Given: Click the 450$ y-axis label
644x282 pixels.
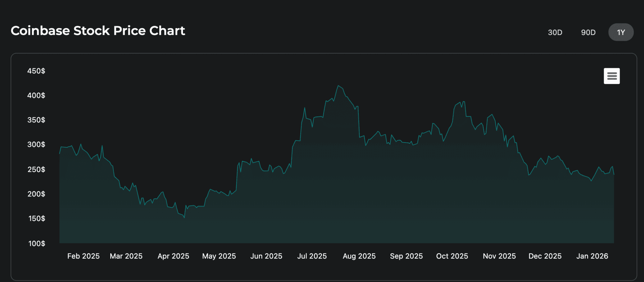Looking at the screenshot, I should pyautogui.click(x=36, y=71).
